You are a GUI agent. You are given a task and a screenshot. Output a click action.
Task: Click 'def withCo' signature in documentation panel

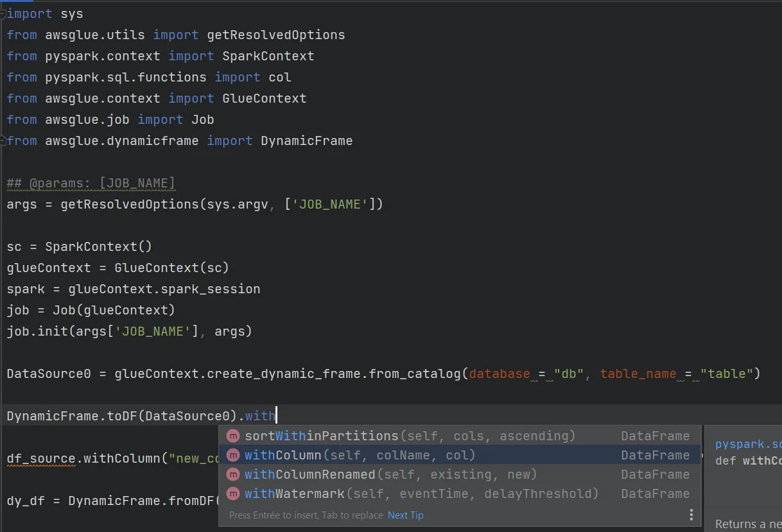click(x=748, y=461)
